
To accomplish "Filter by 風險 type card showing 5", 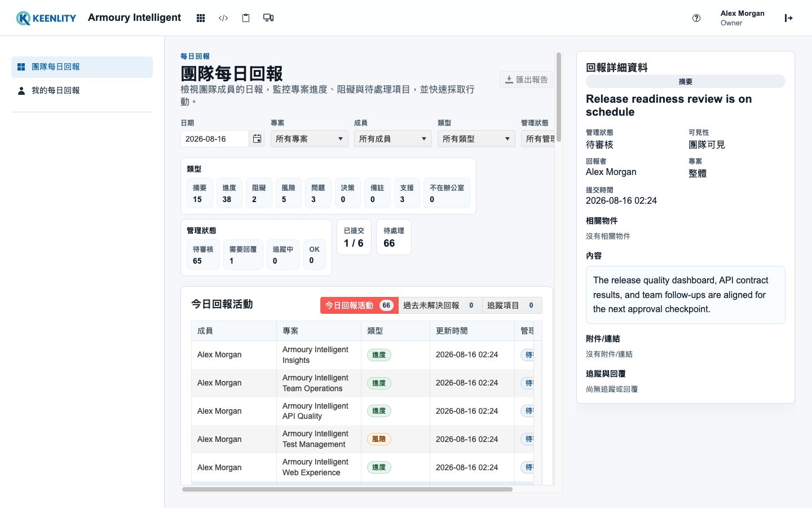I will point(289,193).
